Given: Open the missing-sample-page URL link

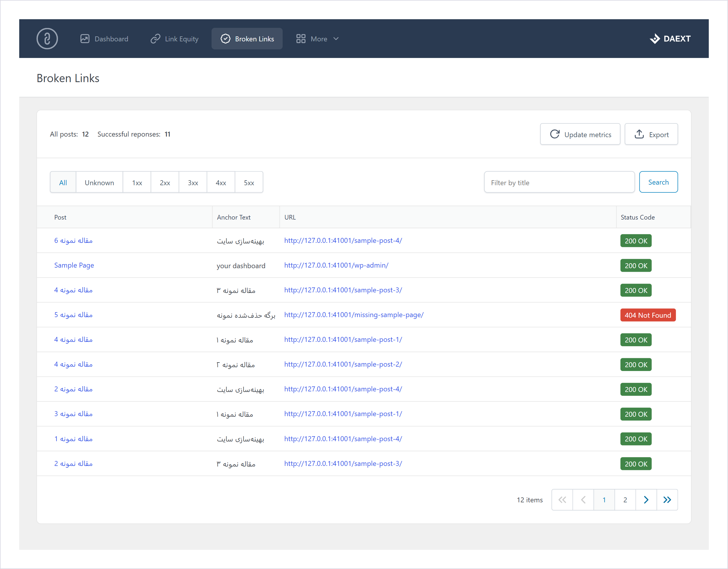Looking at the screenshot, I should [354, 315].
